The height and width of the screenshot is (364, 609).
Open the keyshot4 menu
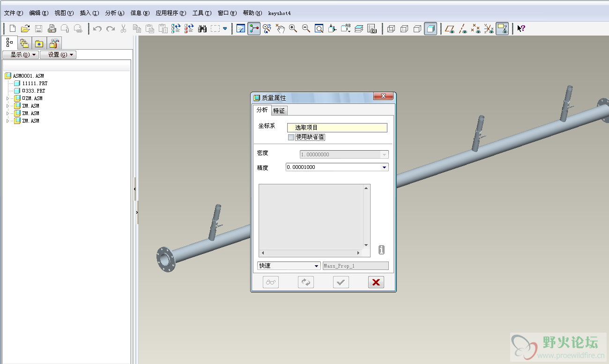(279, 13)
